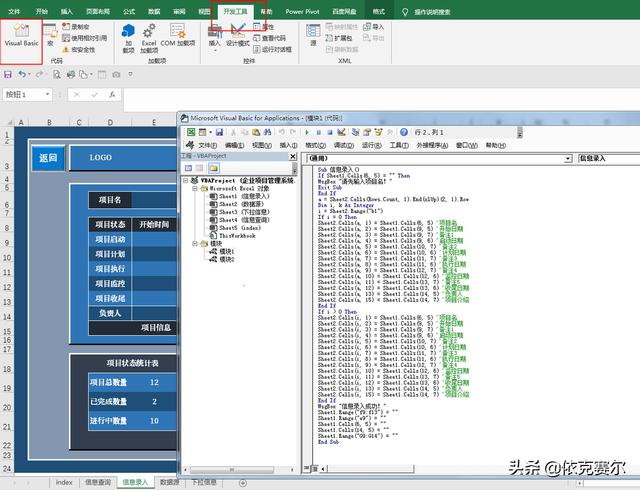Open Macro Security (宏安全性)
This screenshot has width=640, height=490.
coord(78,49)
